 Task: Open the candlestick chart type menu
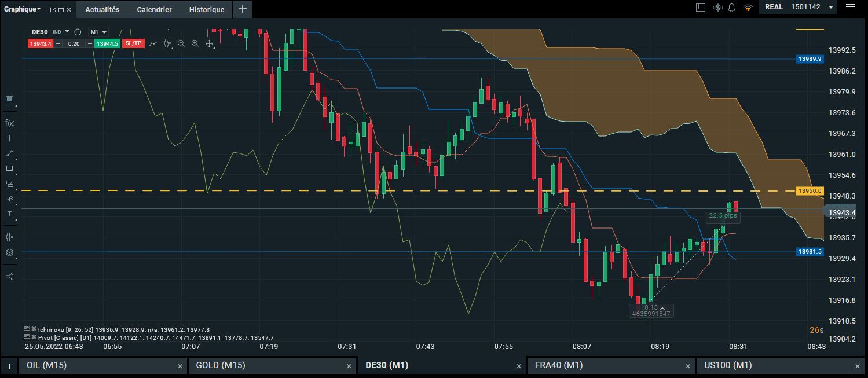tap(168, 43)
